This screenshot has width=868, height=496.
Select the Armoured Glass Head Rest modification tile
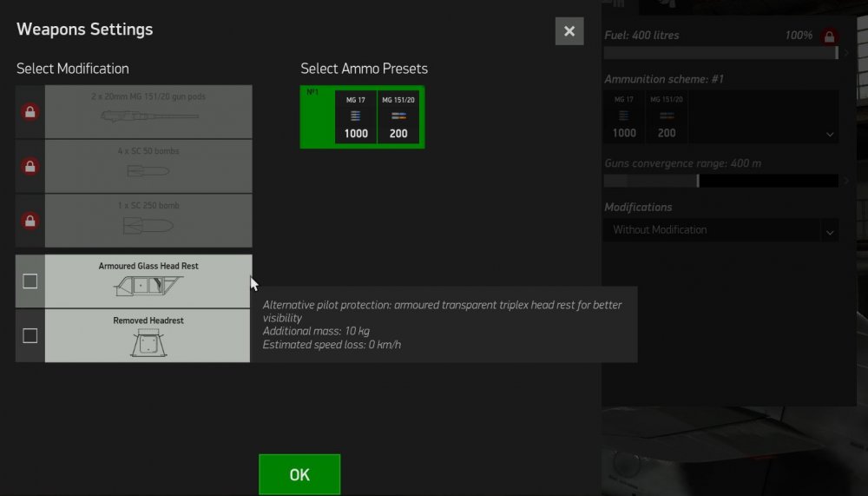coord(148,281)
